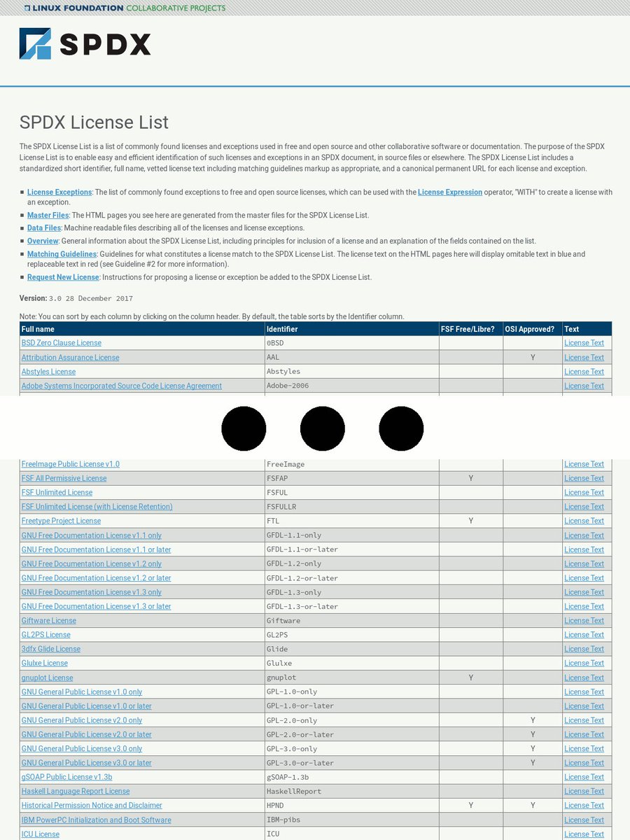Sort table by the Full name column header
Screen dimensions: 630x840
[x=142, y=329]
